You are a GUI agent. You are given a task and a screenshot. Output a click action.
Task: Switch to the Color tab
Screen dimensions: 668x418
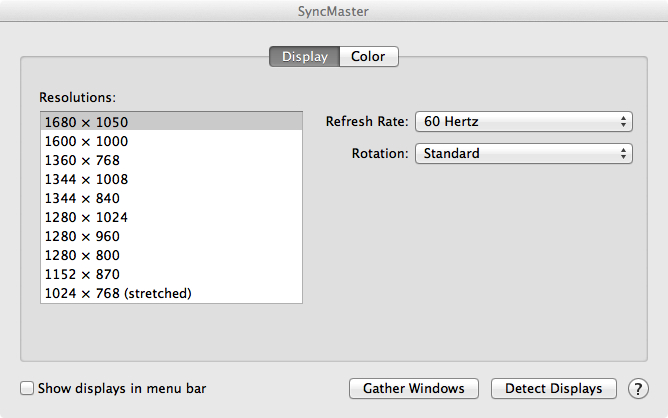pos(369,57)
